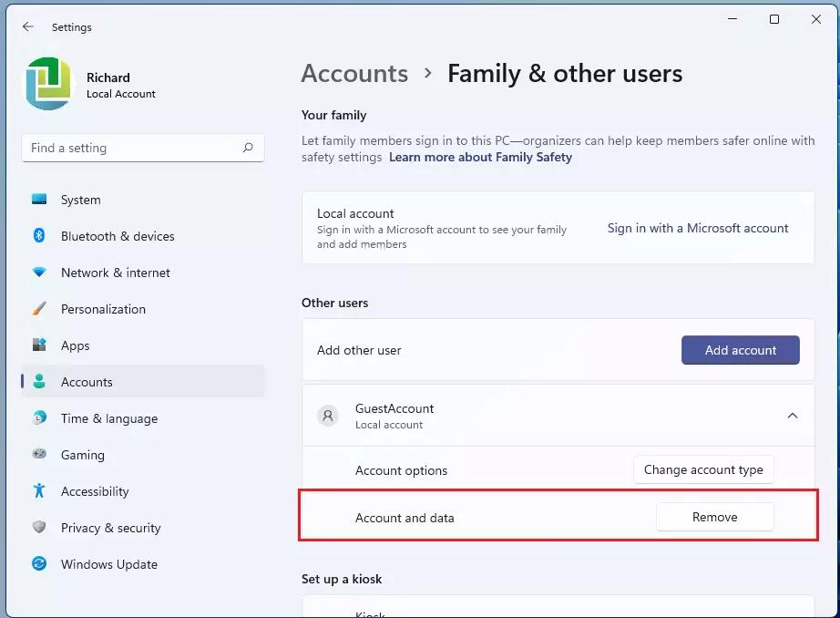The height and width of the screenshot is (618, 840).
Task: Open Personalization via paintbrush icon
Action: 39,309
